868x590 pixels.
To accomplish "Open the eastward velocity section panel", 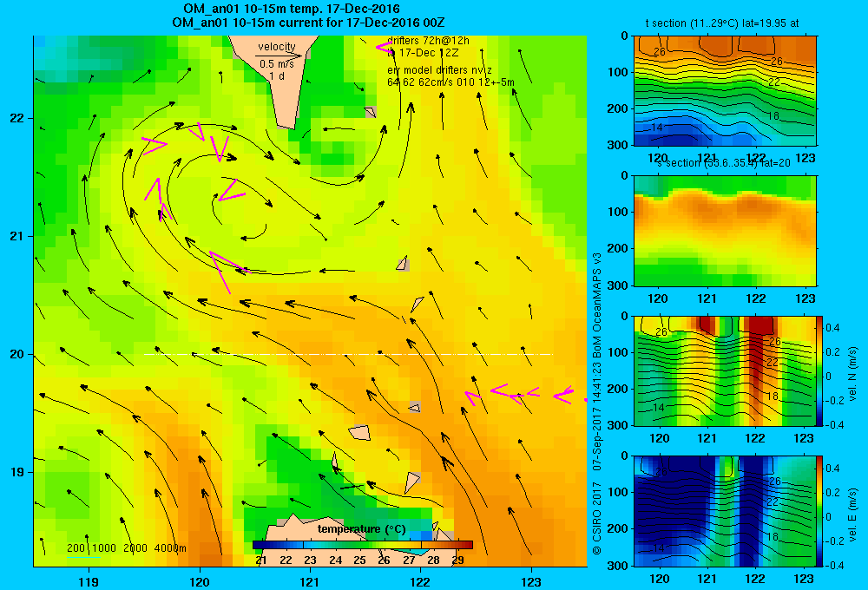I will (725, 511).
